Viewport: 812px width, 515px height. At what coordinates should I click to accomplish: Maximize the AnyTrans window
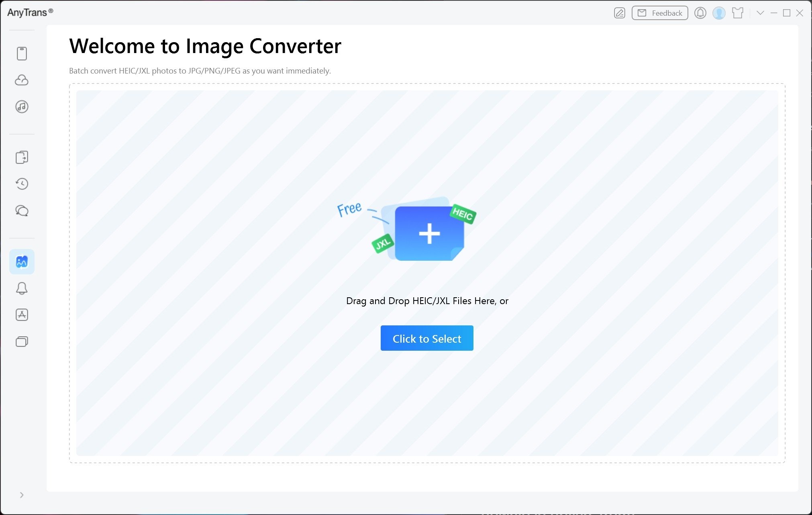coord(787,13)
